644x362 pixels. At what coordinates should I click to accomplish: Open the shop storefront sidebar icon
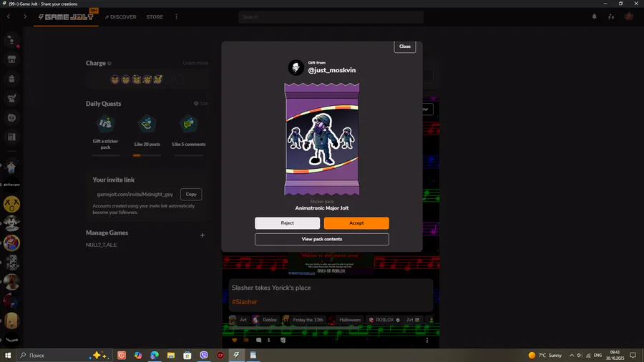pos(11,59)
